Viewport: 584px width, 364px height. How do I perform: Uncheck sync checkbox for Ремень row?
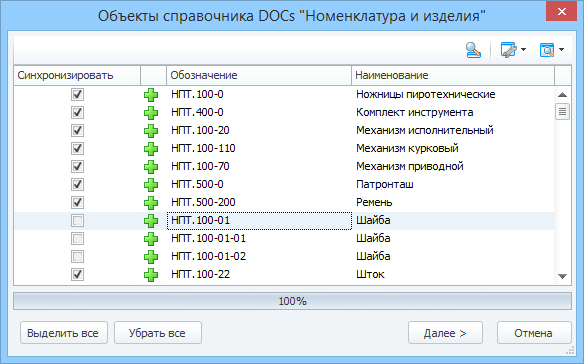77,202
